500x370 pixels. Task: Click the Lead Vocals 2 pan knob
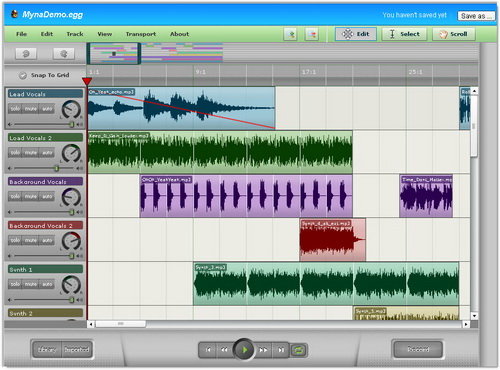(71, 153)
